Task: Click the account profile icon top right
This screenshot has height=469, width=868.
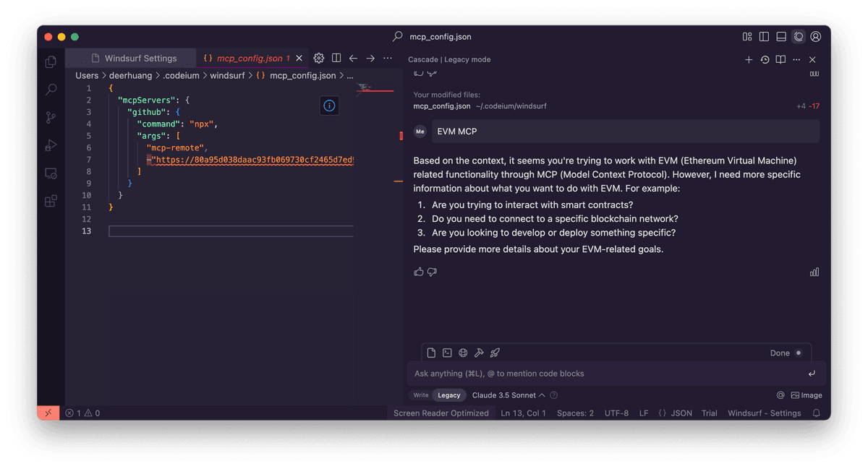Action: (x=815, y=36)
